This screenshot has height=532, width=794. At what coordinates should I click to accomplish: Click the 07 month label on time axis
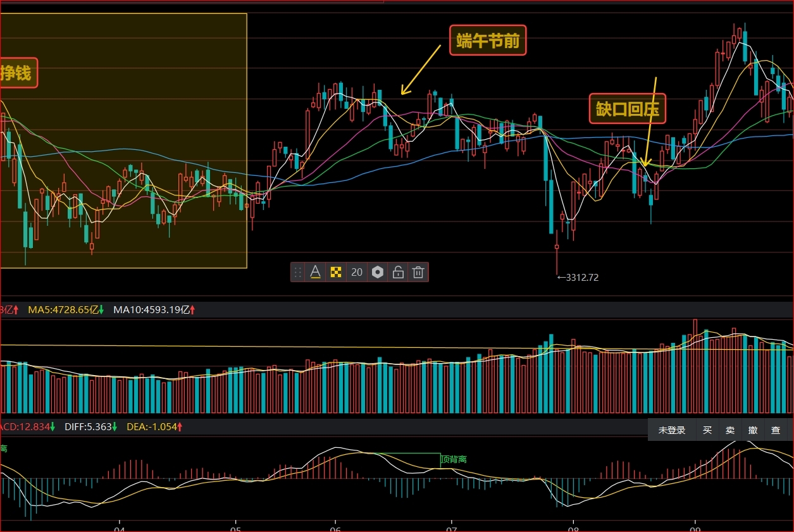coord(452,530)
